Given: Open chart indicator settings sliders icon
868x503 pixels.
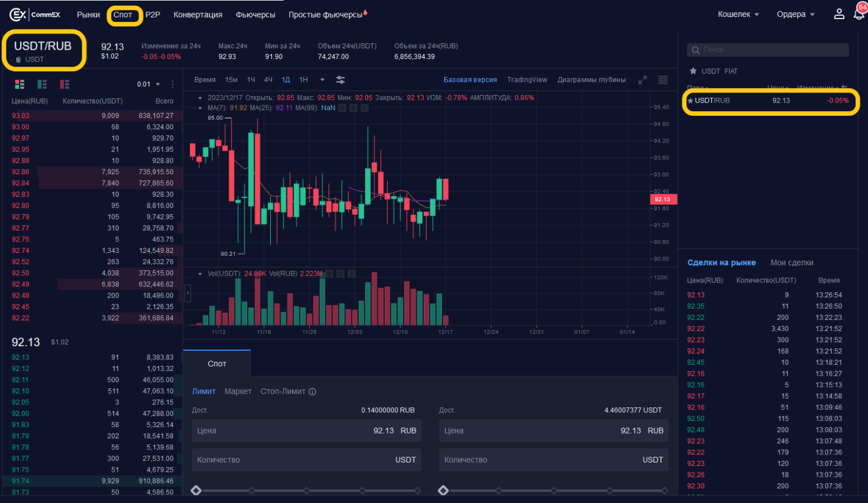Looking at the screenshot, I should tap(340, 80).
